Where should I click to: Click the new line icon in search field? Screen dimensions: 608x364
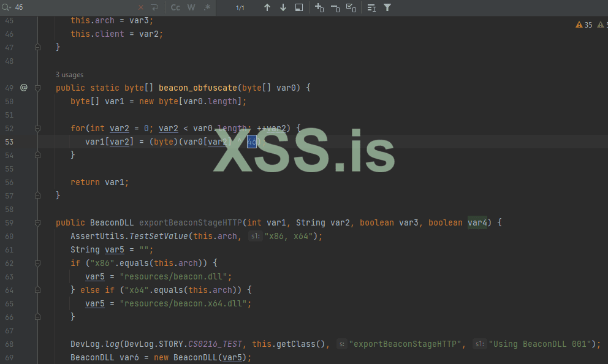coord(154,7)
